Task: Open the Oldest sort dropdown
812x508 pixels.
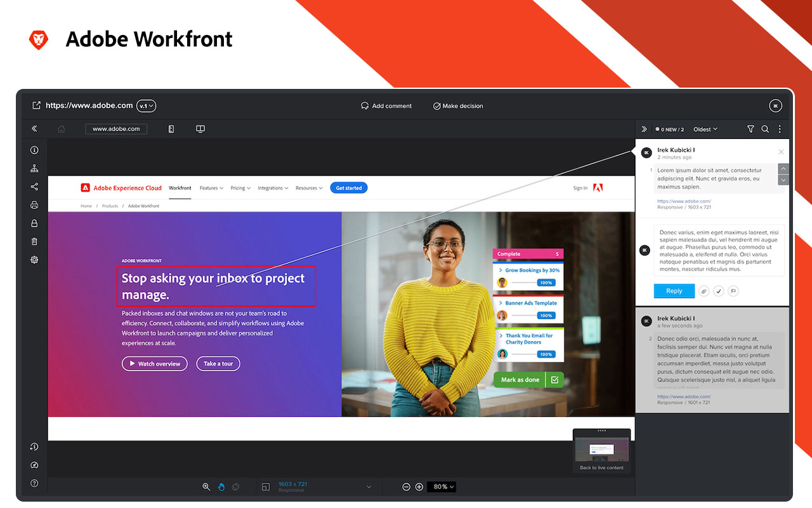Action: coord(705,128)
